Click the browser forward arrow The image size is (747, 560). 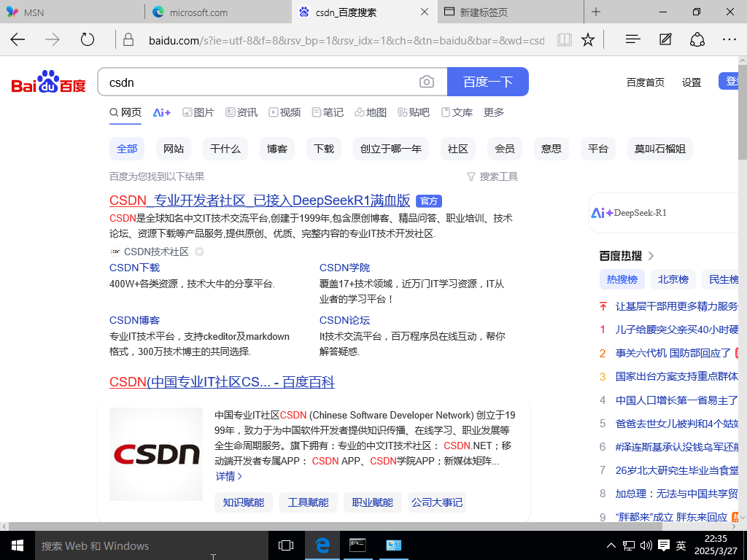(x=53, y=39)
